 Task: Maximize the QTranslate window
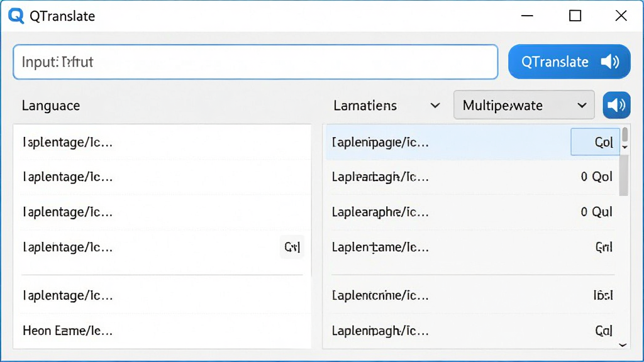pyautogui.click(x=575, y=16)
